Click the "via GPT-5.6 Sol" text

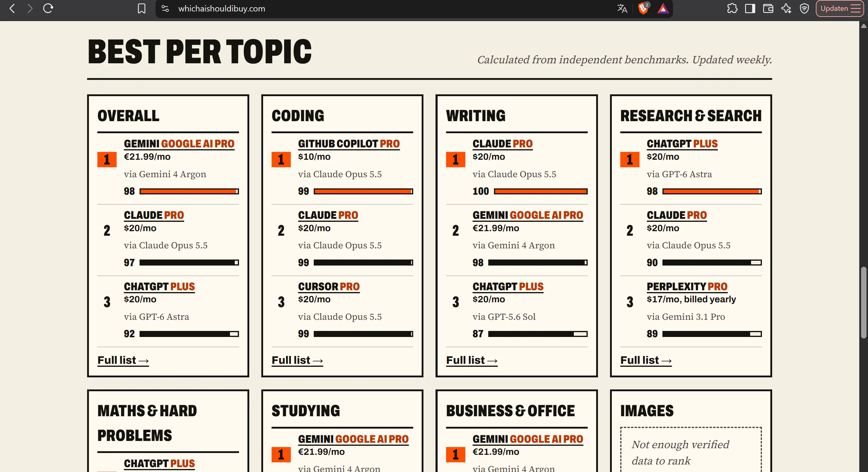[x=504, y=317]
